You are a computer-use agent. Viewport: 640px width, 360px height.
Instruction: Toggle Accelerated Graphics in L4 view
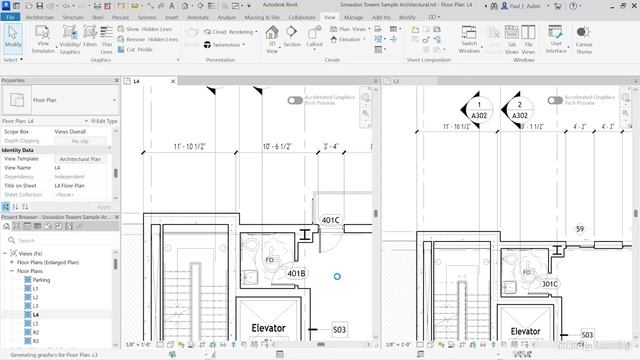coord(295,100)
